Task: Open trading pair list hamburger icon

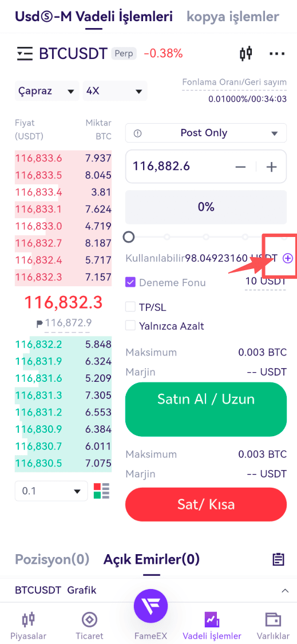Action: pyautogui.click(x=25, y=53)
